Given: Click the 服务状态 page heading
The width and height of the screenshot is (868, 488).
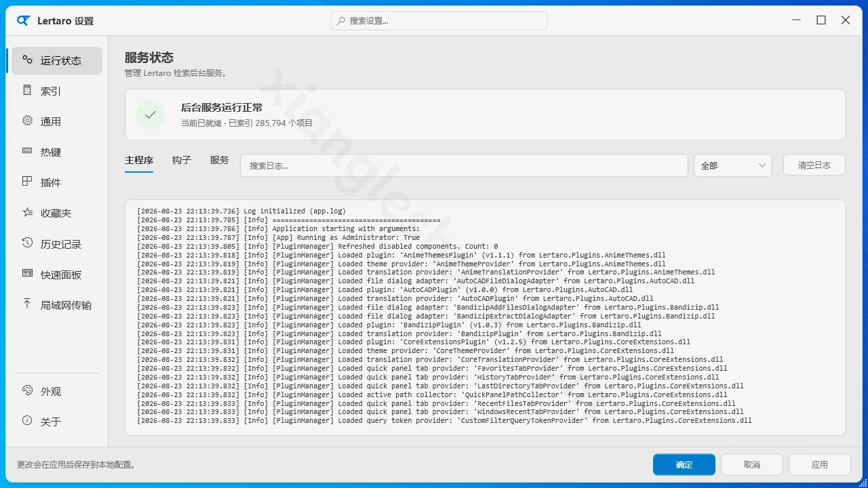Looking at the screenshot, I should pyautogui.click(x=149, y=58).
